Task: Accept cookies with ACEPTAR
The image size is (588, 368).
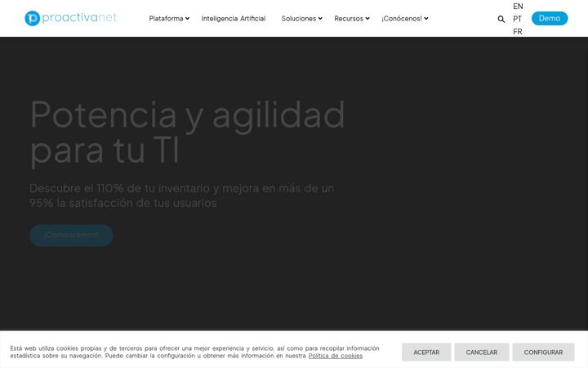Action: 426,352
